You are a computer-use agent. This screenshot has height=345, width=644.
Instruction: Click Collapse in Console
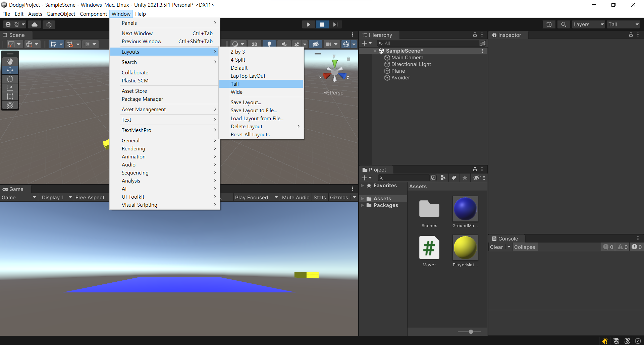coord(525,247)
